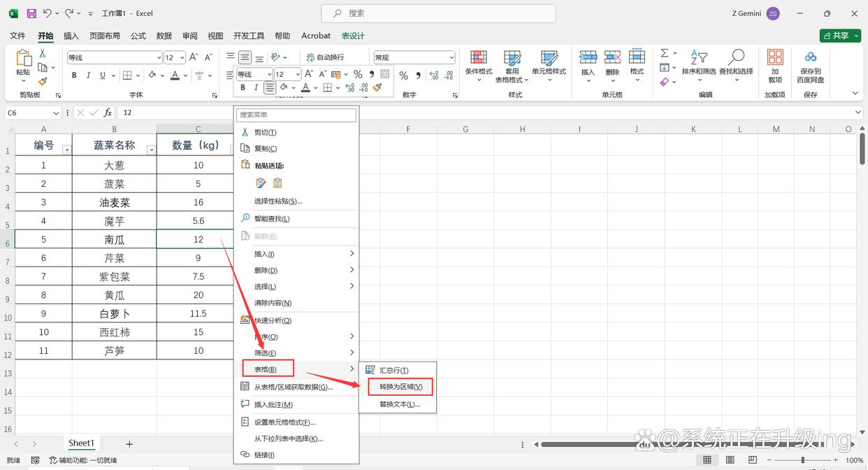Choose 转换为区域(V) in the submenu
Image resolution: width=868 pixels, height=470 pixels.
400,387
